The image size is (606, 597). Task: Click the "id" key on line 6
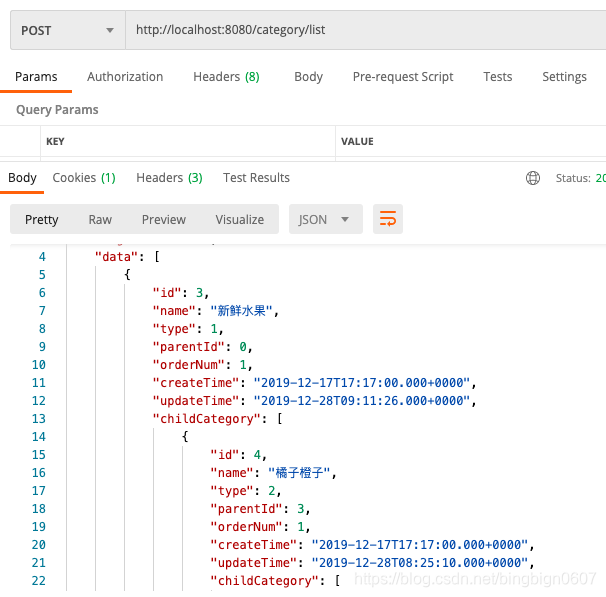pyautogui.click(x=167, y=293)
